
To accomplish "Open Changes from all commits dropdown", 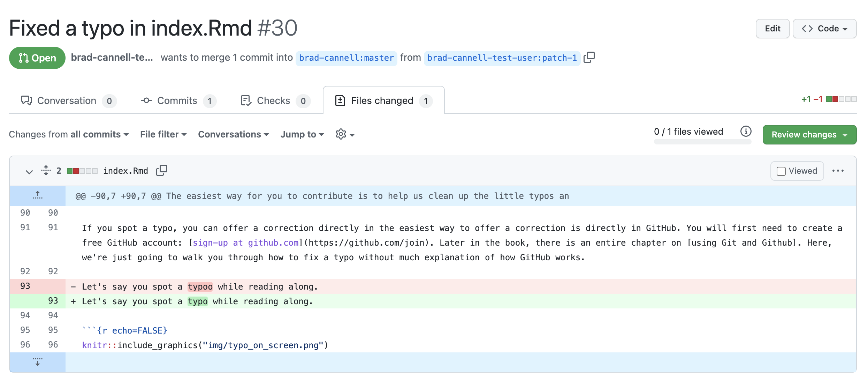I will [x=69, y=134].
